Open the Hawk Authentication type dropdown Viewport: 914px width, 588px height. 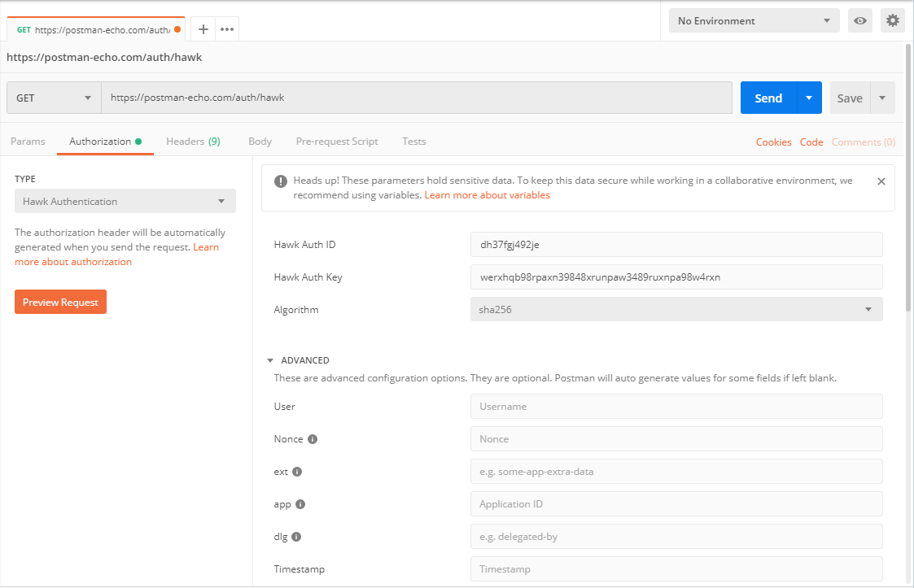pyautogui.click(x=125, y=201)
